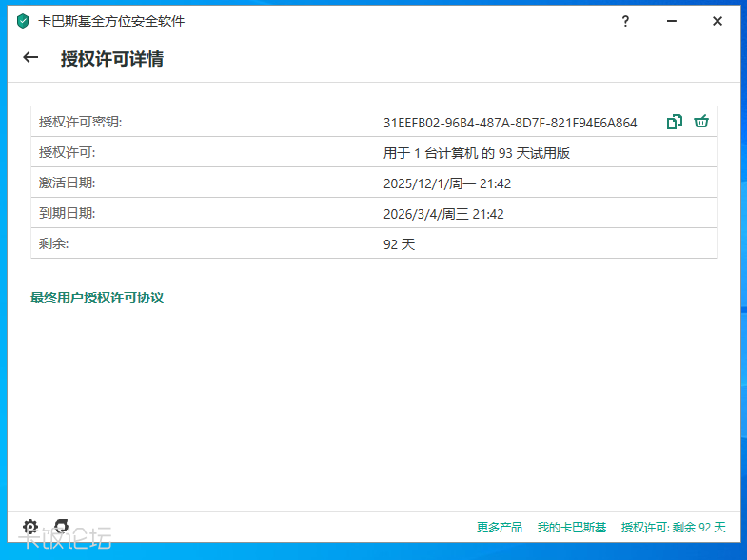Screen dimensions: 747x560
Task: Click the license key value 31EEFB02-96B4...
Action: click(510, 123)
